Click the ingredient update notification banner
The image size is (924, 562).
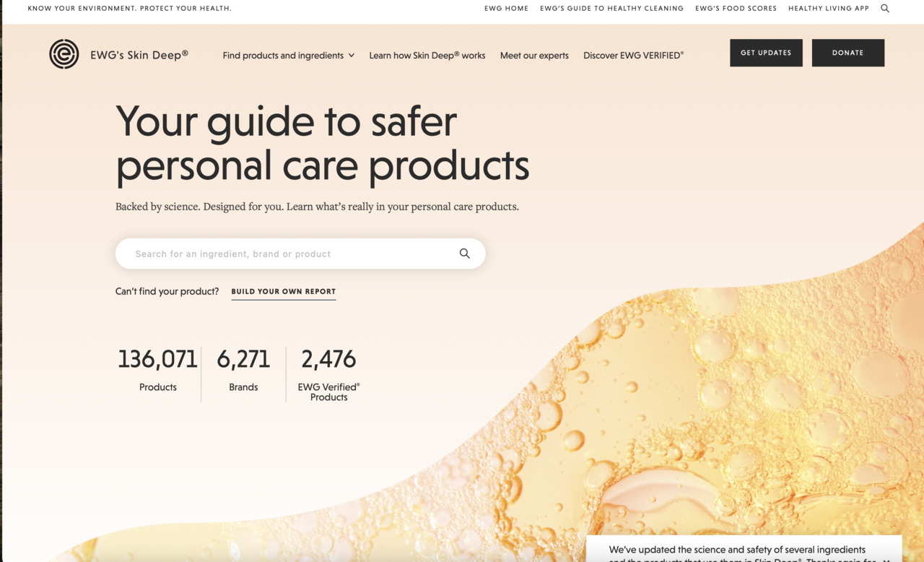pos(736,550)
